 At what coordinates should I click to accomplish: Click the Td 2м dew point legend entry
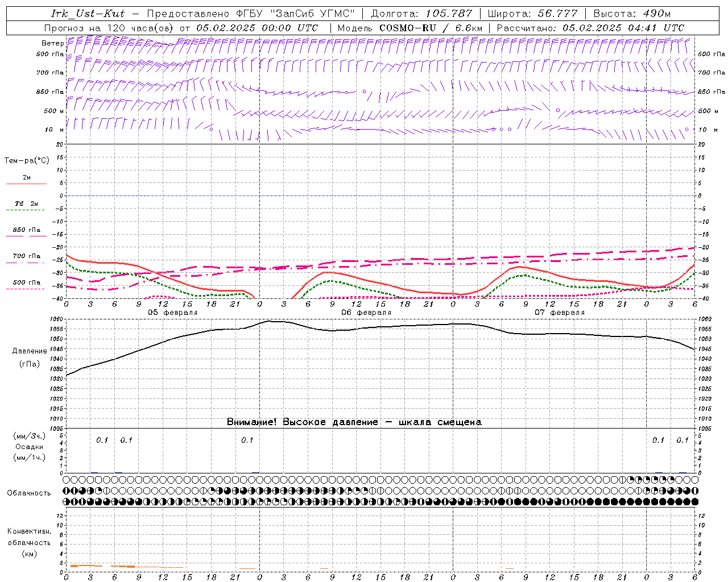26,203
